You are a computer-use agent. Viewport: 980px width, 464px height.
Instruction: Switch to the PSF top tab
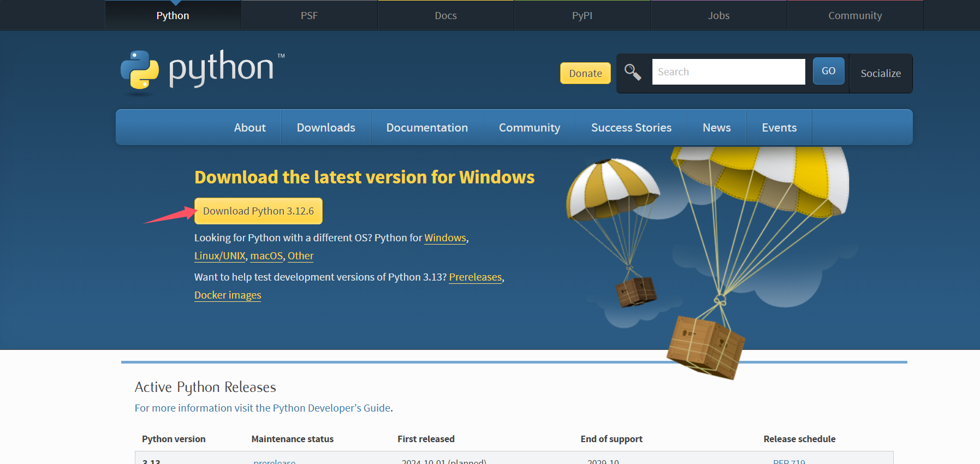click(309, 16)
